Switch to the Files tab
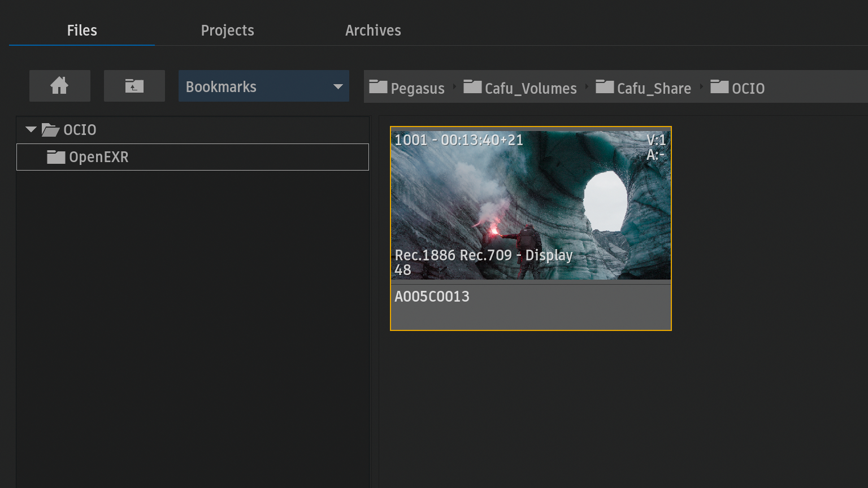This screenshot has width=868, height=488. [82, 30]
